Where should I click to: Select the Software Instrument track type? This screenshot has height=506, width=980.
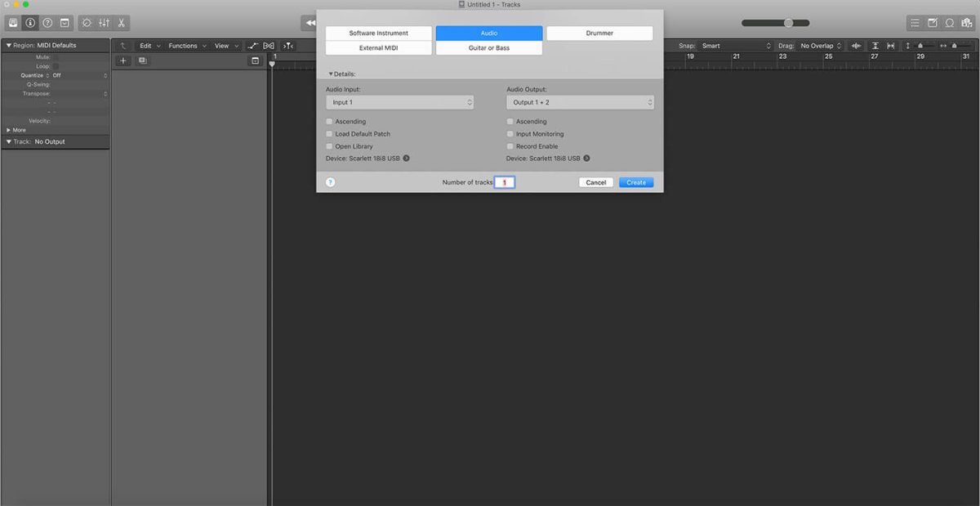378,34
